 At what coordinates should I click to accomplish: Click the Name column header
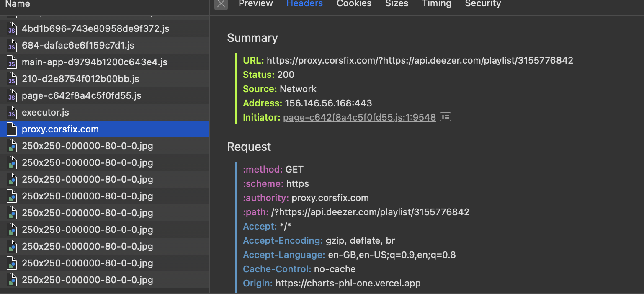click(18, 4)
